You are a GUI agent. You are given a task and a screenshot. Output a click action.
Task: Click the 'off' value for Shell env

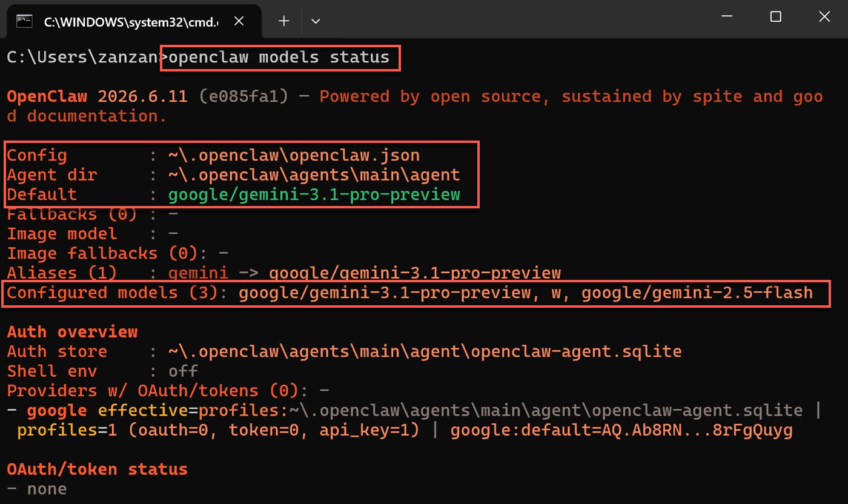point(183,371)
